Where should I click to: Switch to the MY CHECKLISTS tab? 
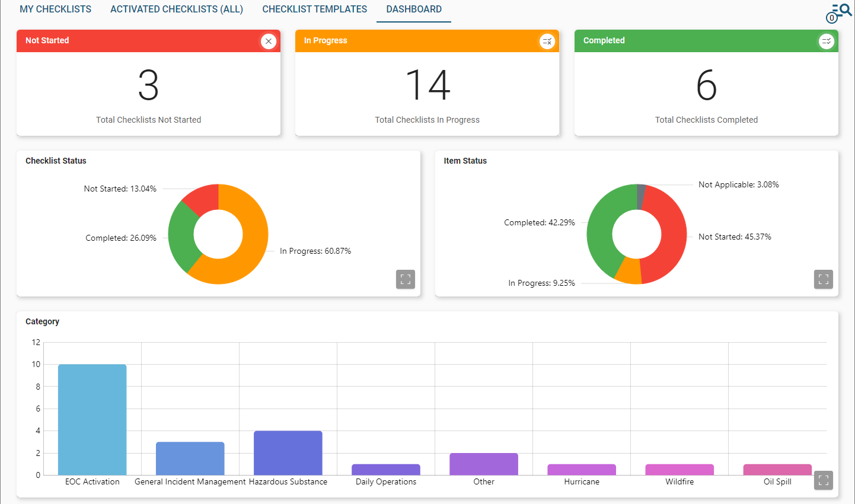point(55,9)
